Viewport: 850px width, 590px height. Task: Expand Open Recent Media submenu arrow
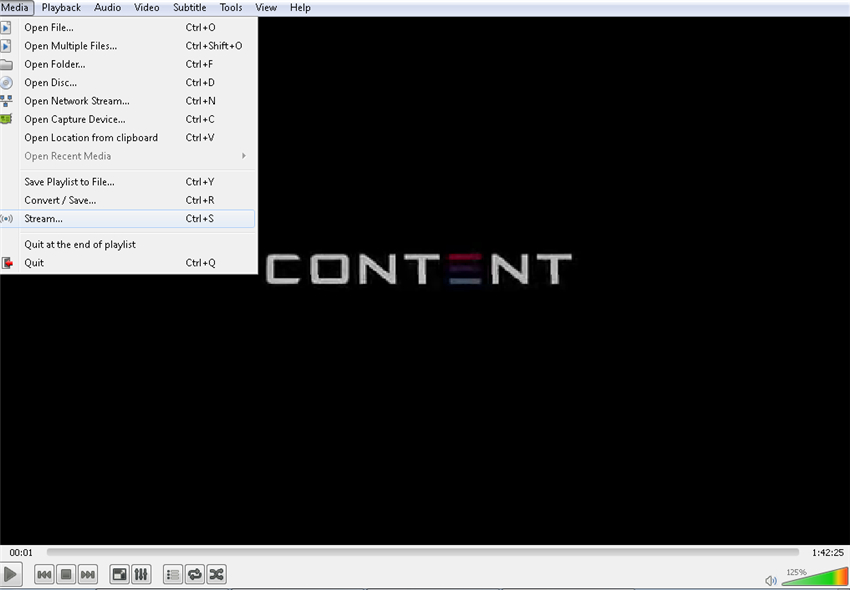244,156
